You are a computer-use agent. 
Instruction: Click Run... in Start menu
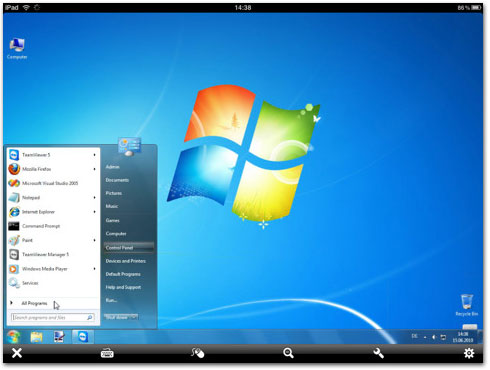click(111, 300)
